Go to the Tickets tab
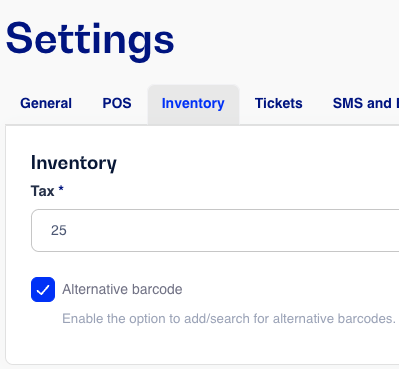399x369 pixels. [278, 103]
